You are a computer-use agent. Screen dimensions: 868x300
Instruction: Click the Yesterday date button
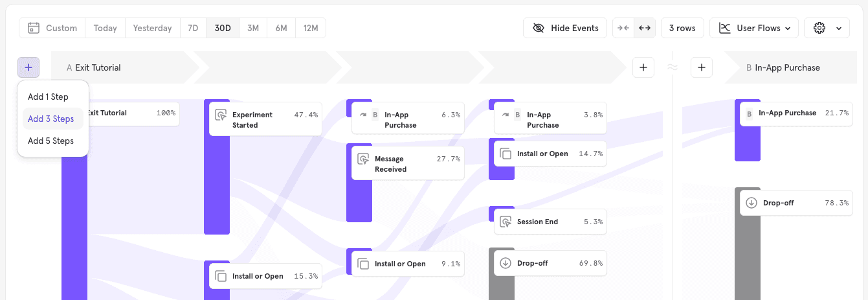[152, 28]
